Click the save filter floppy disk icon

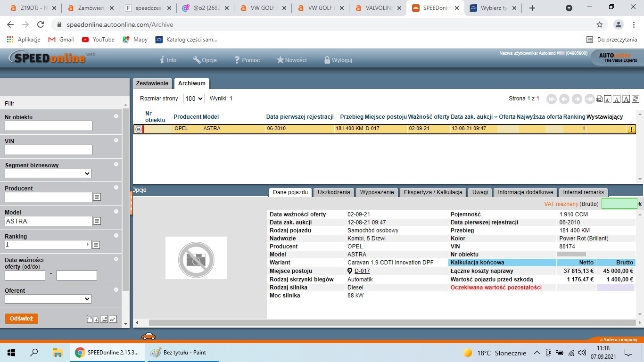[105, 319]
